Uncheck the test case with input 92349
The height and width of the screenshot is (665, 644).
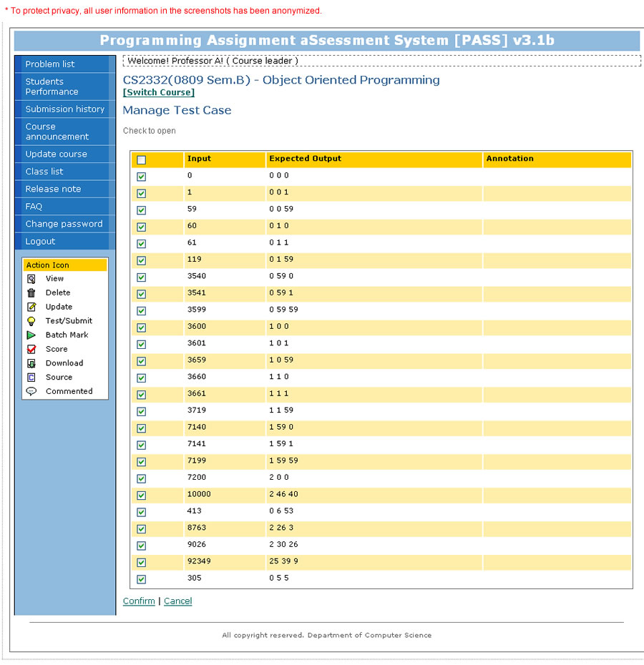141,562
